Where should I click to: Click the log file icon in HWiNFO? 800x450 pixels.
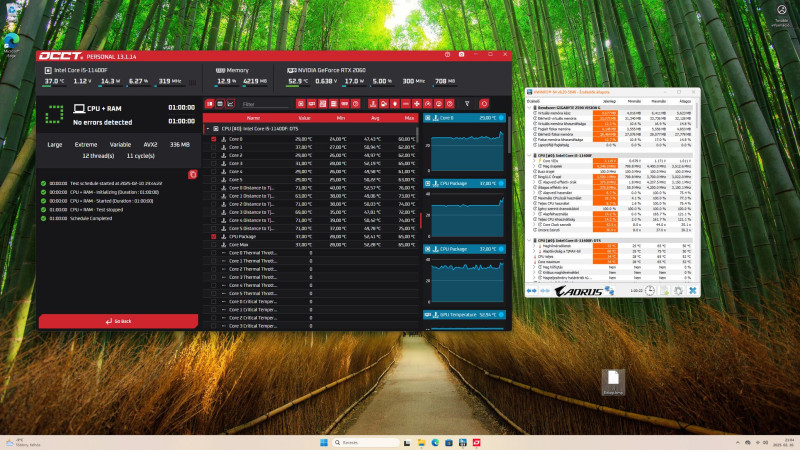coord(664,291)
